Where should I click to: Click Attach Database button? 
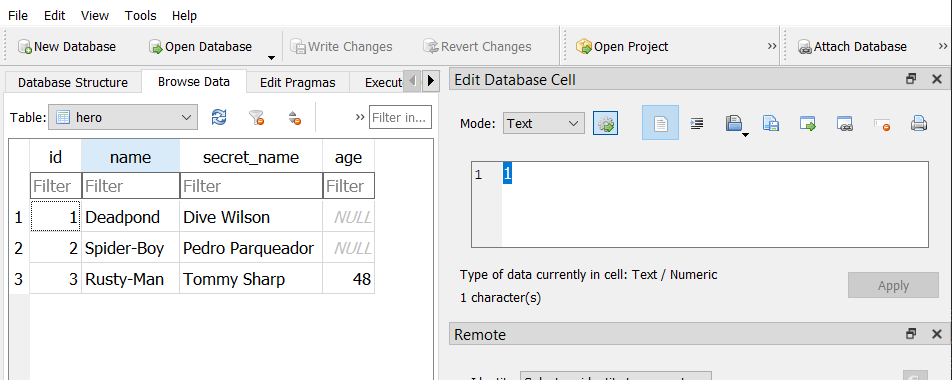coord(852,47)
